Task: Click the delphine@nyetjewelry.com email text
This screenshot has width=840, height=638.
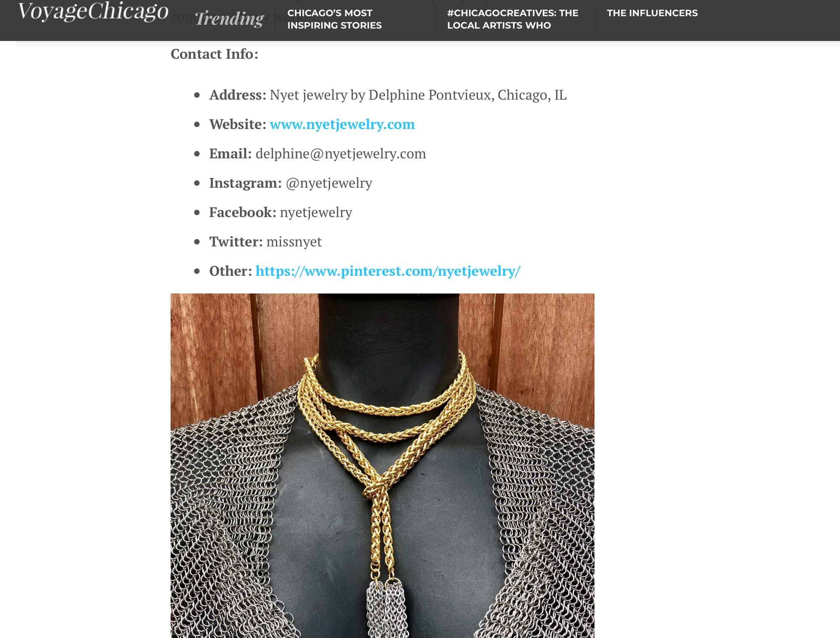Action: (341, 154)
